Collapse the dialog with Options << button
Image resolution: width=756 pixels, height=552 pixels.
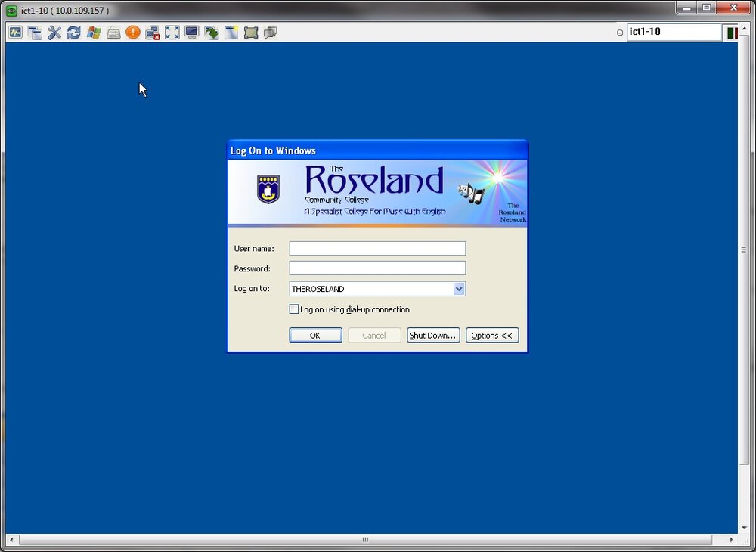click(492, 336)
